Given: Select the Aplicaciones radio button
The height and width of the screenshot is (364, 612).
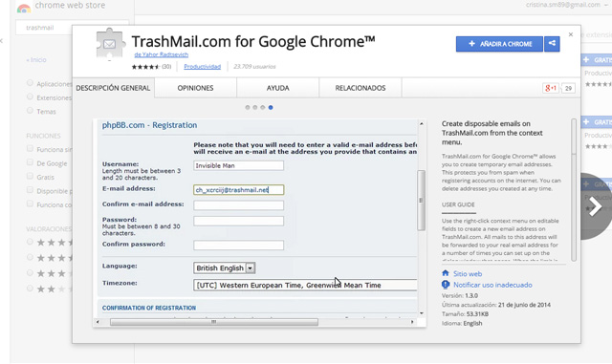Looking at the screenshot, I should click(30, 83).
